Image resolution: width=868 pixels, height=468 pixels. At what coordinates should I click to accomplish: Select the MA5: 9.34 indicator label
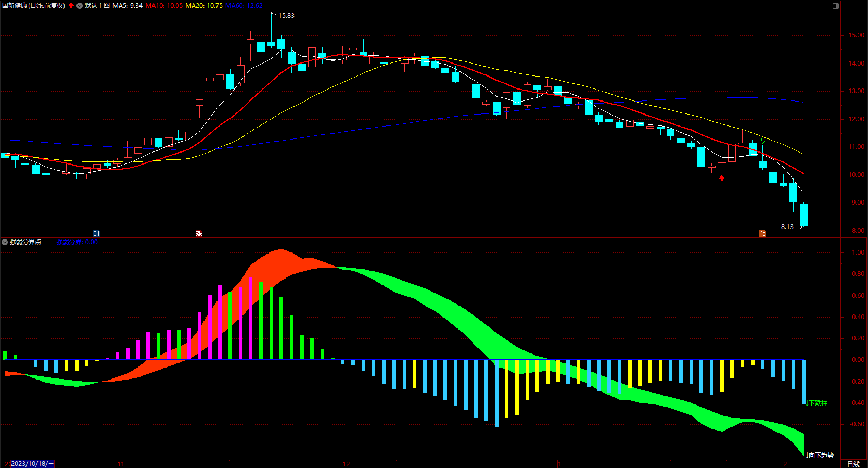point(127,6)
